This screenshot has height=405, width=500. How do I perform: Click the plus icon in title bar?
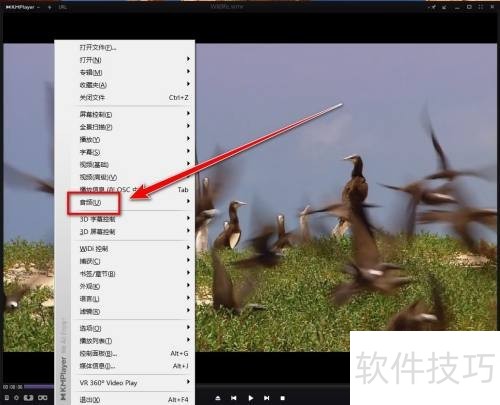(x=50, y=7)
